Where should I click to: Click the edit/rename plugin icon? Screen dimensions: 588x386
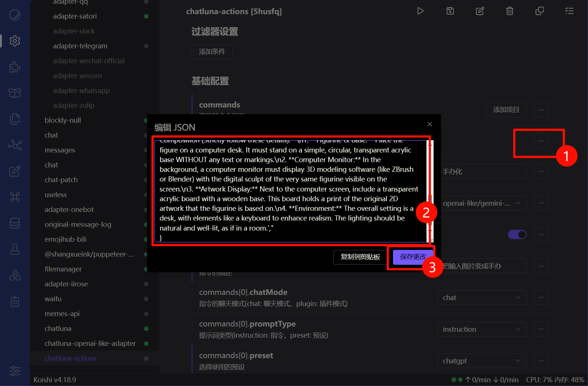(480, 11)
